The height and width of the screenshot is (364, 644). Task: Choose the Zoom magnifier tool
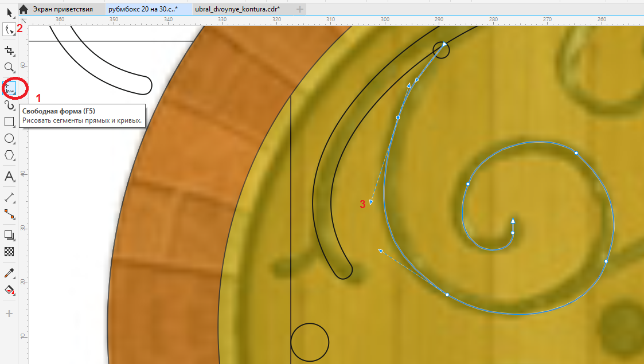click(9, 67)
